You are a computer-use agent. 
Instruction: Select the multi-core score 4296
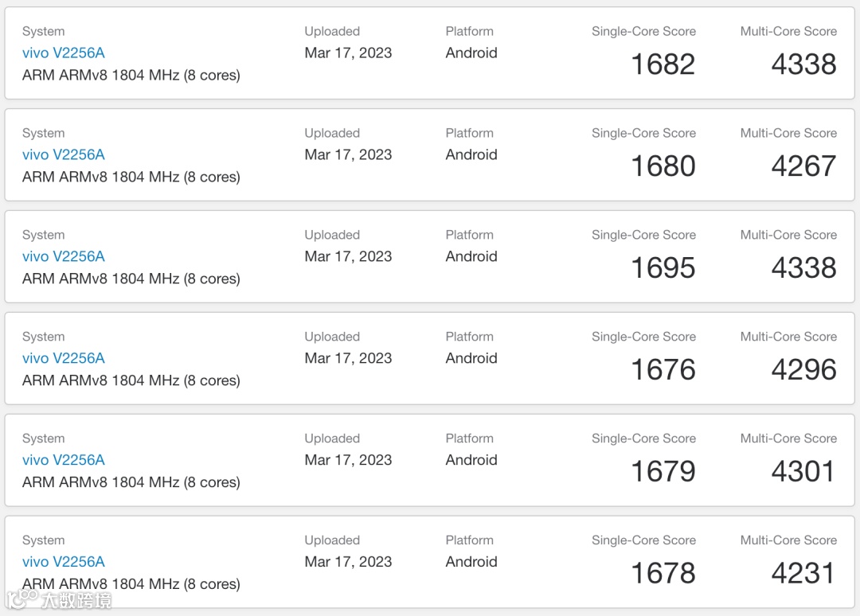pos(803,370)
